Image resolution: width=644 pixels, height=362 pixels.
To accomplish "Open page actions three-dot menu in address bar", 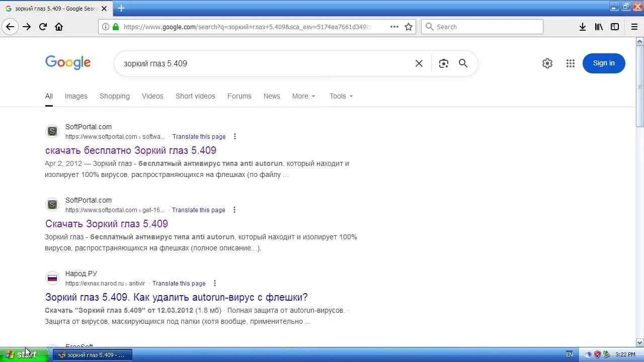I will point(394,27).
